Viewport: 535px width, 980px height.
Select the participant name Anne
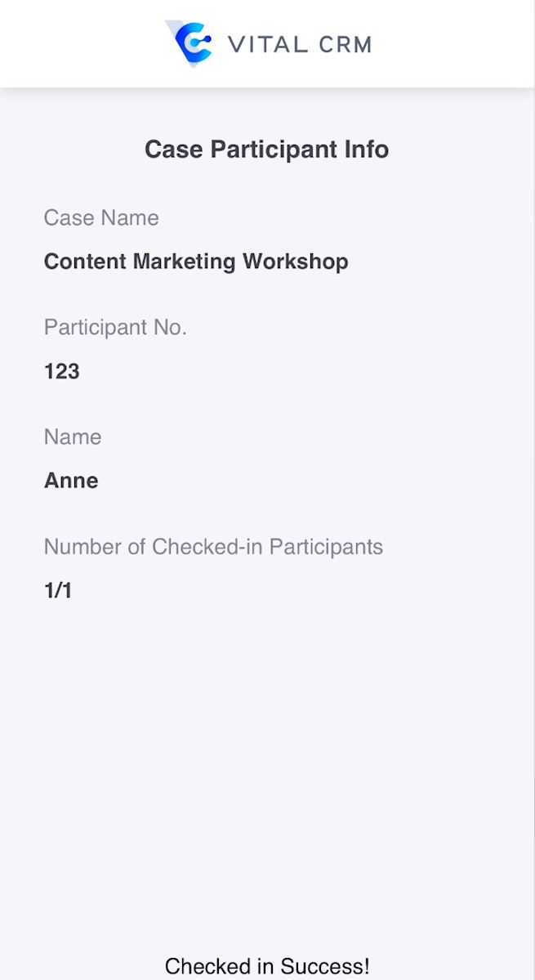coord(71,481)
